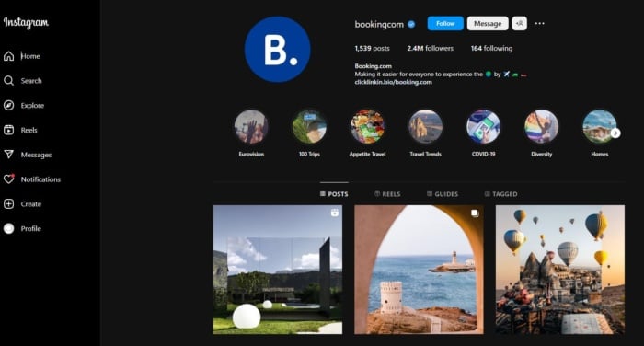Image resolution: width=644 pixels, height=346 pixels.
Task: Click the reel icon on garden post
Action: [x=335, y=213]
